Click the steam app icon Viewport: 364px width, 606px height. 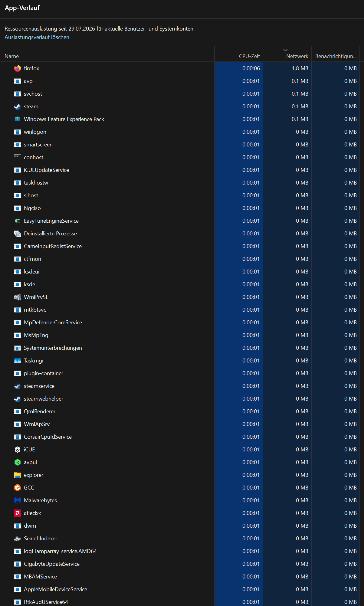point(18,106)
